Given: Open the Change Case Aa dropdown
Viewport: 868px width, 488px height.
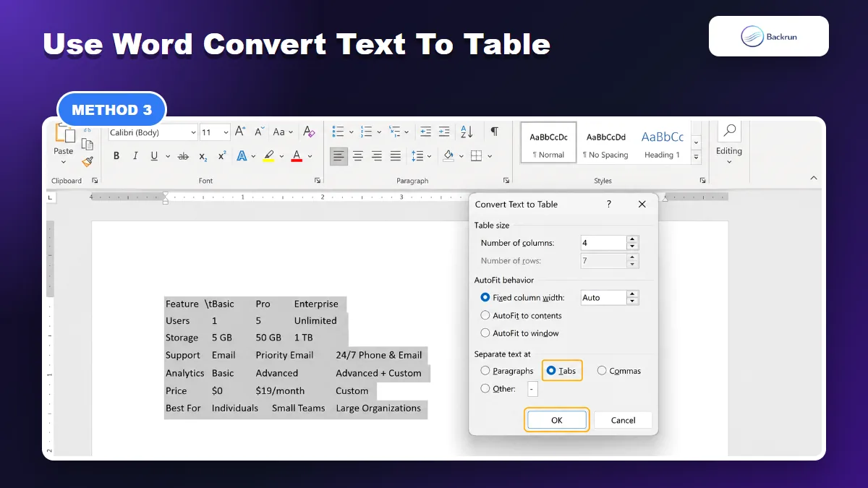Looking at the screenshot, I should 282,132.
